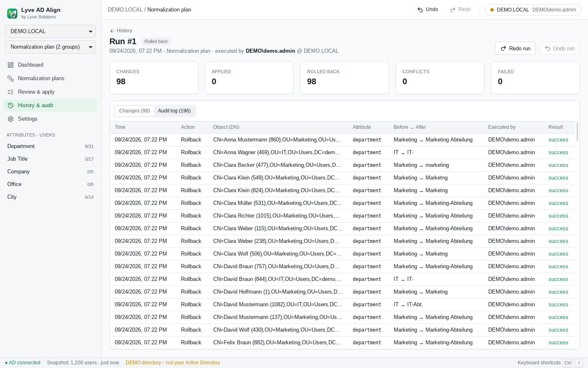Click the David Braun (844) row
The height and width of the screenshot is (368, 588).
(343, 279)
